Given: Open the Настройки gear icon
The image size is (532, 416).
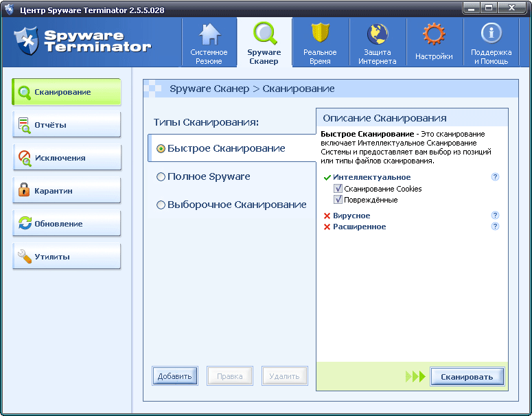Looking at the screenshot, I should click(434, 34).
